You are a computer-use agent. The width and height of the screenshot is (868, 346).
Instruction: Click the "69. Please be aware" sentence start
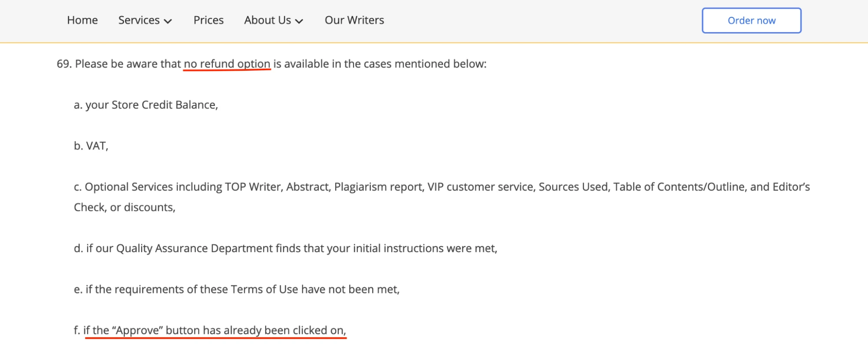[100, 64]
